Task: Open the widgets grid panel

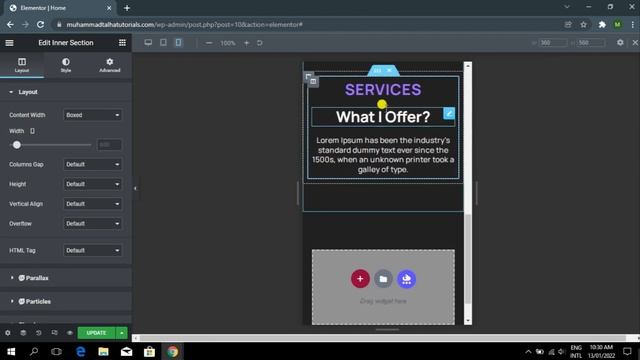Action: (x=122, y=43)
